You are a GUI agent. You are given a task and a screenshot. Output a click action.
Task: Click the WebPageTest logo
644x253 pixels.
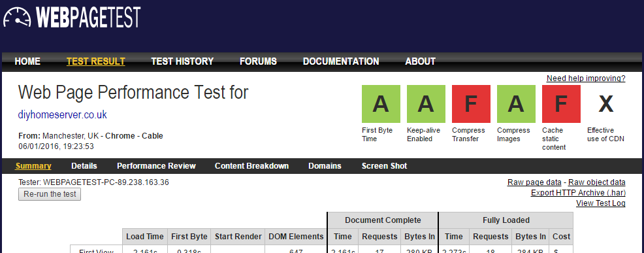[72, 18]
